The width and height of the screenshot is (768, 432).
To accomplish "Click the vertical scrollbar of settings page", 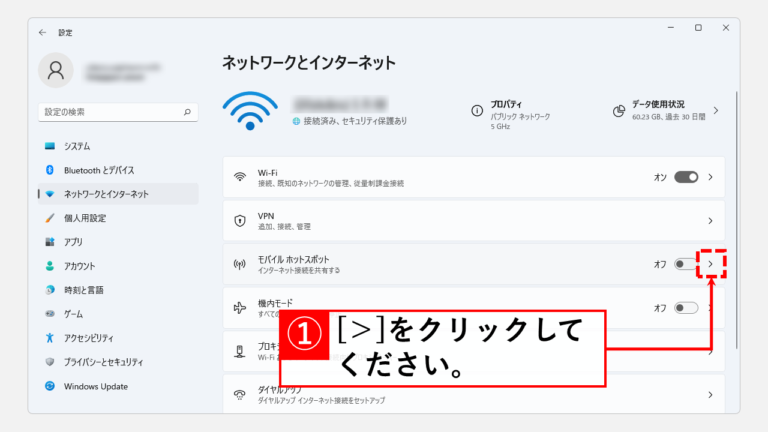I will point(736,220).
